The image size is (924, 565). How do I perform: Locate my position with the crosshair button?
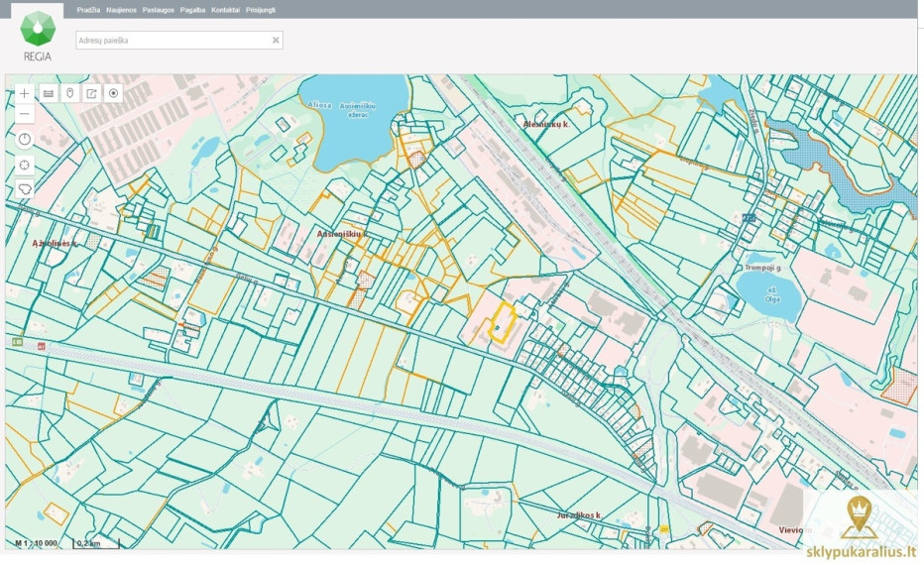pyautogui.click(x=24, y=166)
